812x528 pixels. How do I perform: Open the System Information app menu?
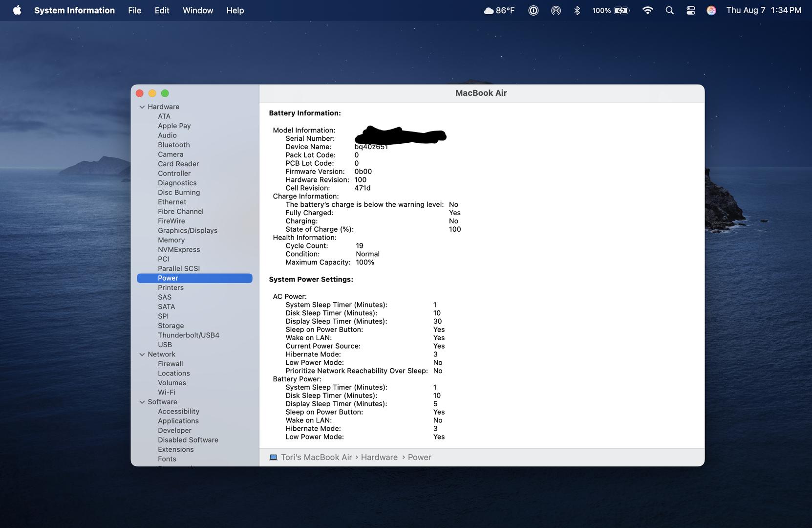point(74,10)
